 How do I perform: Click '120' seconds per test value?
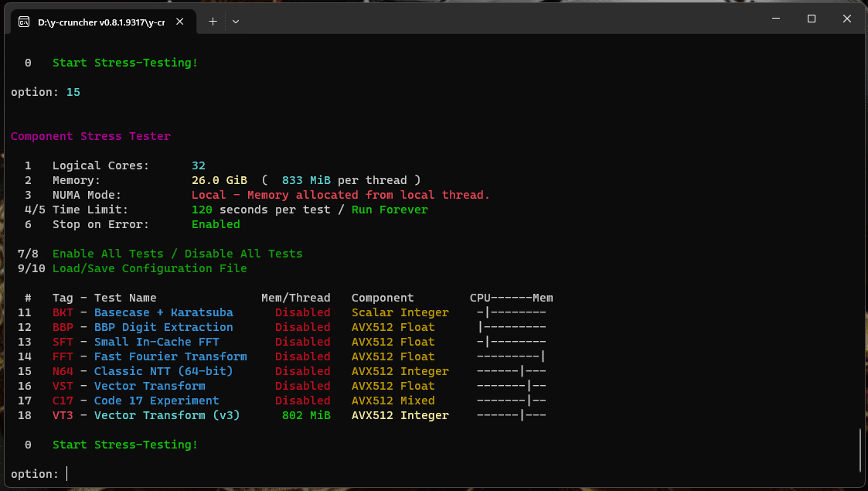202,210
